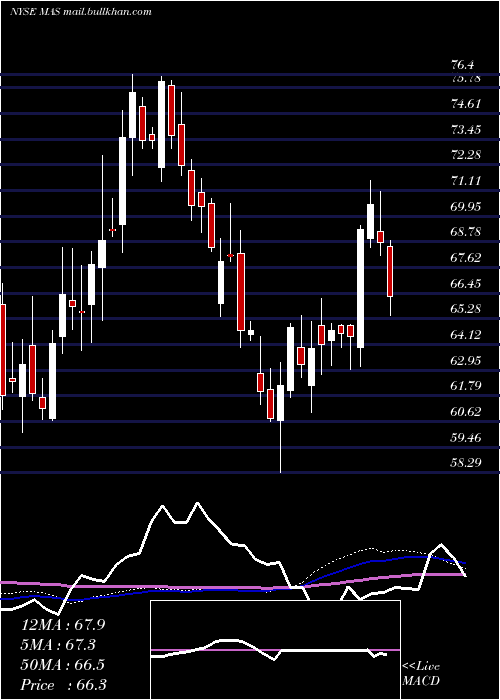Click the 72.28 price axis label
The height and width of the screenshot is (700, 500).
tap(466, 155)
